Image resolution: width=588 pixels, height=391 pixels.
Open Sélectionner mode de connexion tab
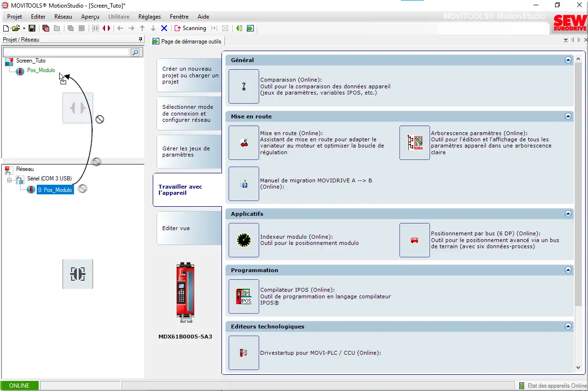(189, 114)
